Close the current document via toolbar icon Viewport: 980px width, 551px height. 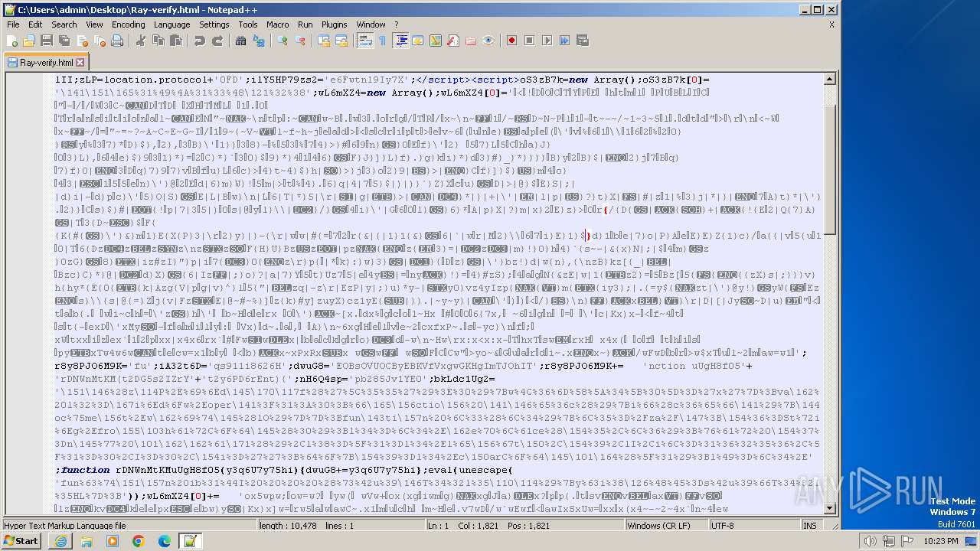pyautogui.click(x=83, y=41)
